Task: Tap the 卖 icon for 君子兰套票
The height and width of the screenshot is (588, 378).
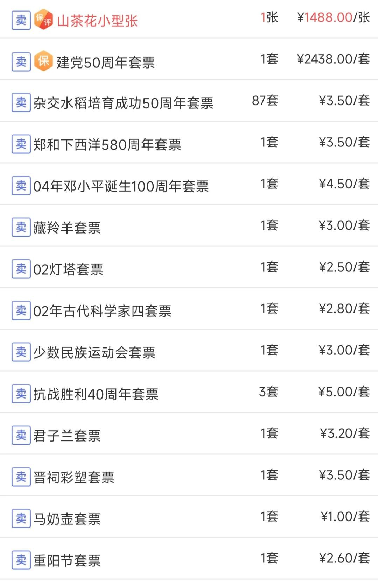Action: [x=21, y=435]
